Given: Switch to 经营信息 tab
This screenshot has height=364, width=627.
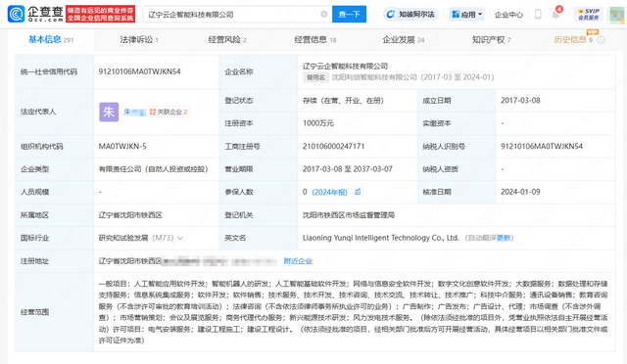Looking at the screenshot, I should point(315,39).
